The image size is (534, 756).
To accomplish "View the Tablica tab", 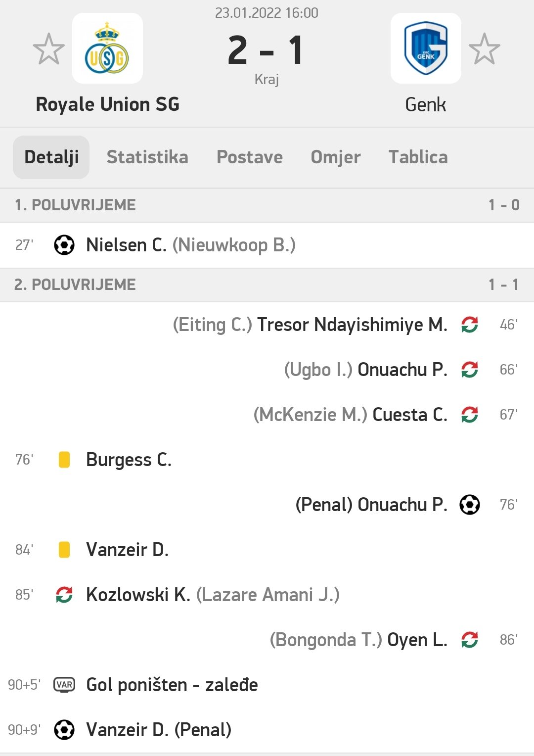I will 418,157.
